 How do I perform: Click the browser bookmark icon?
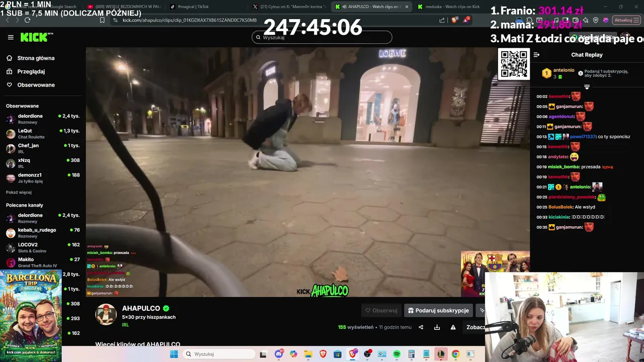tap(102, 20)
